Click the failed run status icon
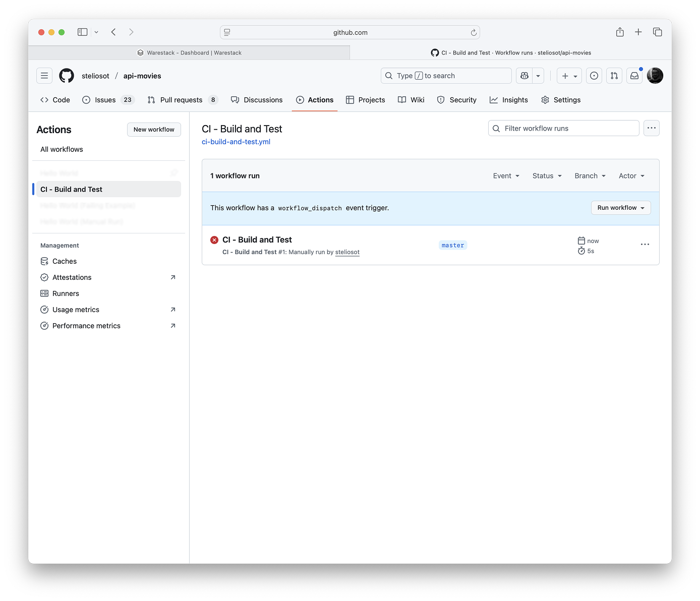The image size is (700, 601). coord(214,240)
